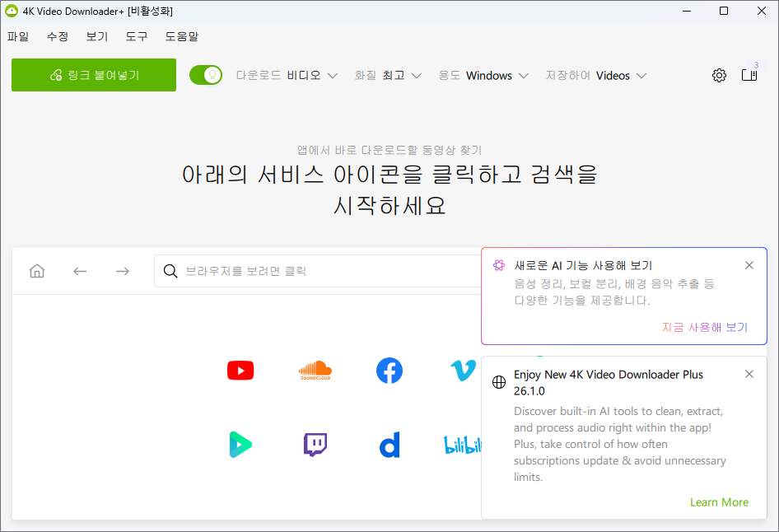Open the 도구 menu
The image size is (779, 532).
[x=137, y=36]
